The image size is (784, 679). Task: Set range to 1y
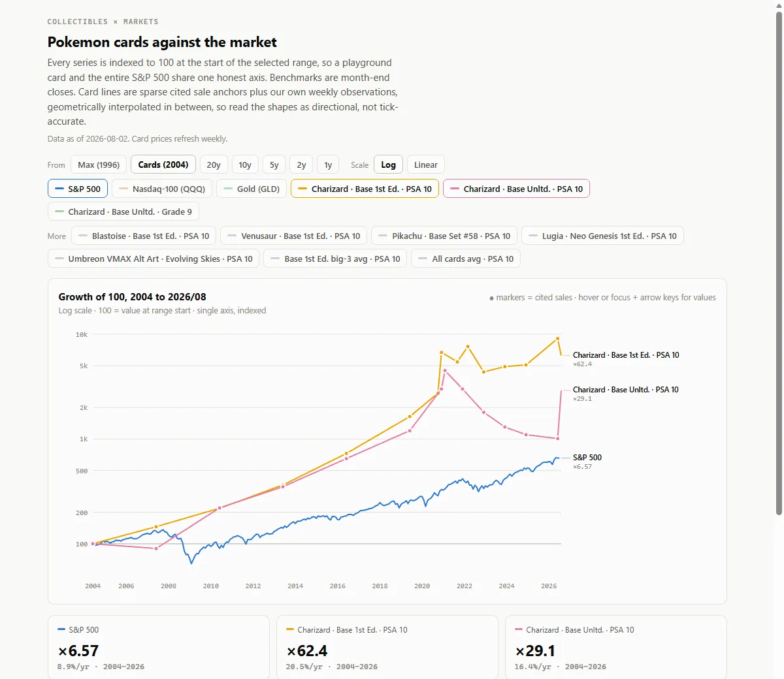(x=328, y=165)
